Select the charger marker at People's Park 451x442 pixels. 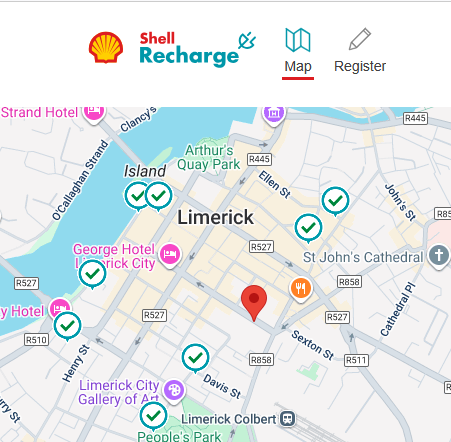(x=153, y=416)
